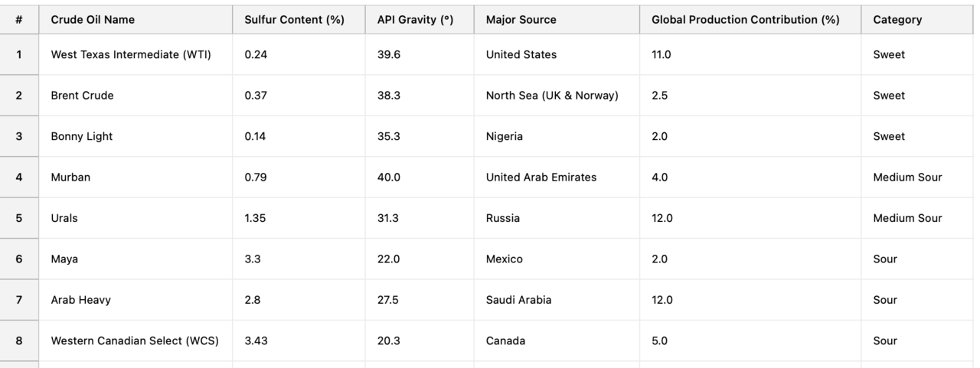Select Western Canadian Select (WCS) cell
Image resolution: width=980 pixels, height=368 pixels.
click(135, 341)
